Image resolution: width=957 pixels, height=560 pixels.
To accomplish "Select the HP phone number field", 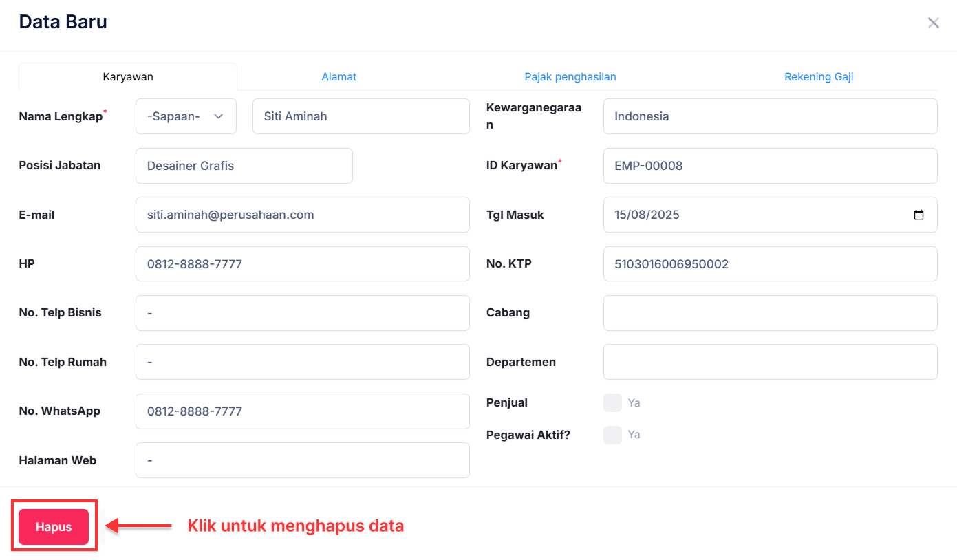I will point(302,264).
